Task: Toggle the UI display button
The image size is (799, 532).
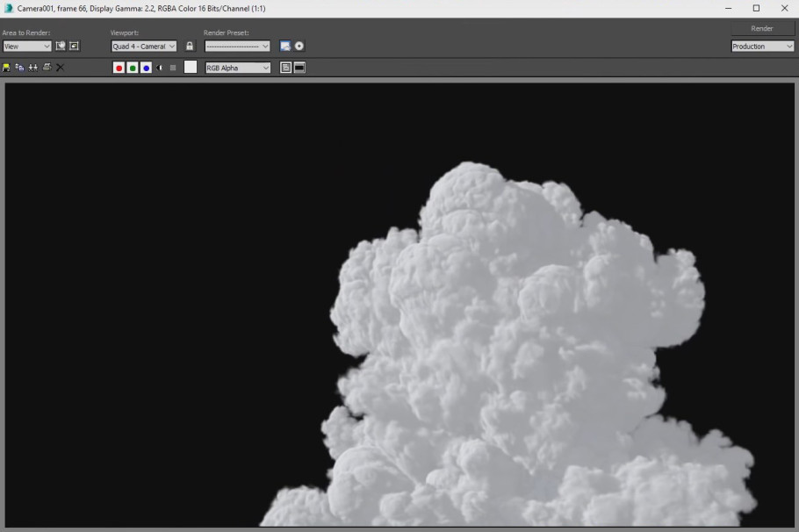Action: 299,68
